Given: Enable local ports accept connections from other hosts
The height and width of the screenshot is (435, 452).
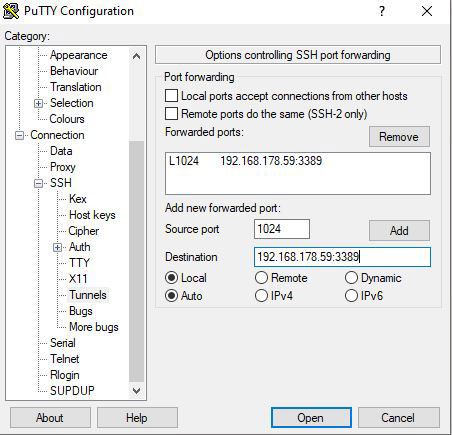Looking at the screenshot, I should [x=171, y=96].
